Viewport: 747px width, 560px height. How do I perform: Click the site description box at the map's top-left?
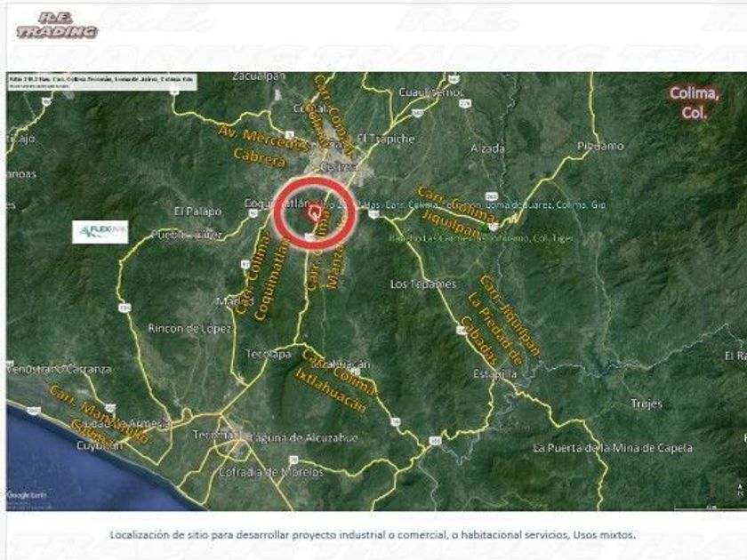click(x=101, y=82)
